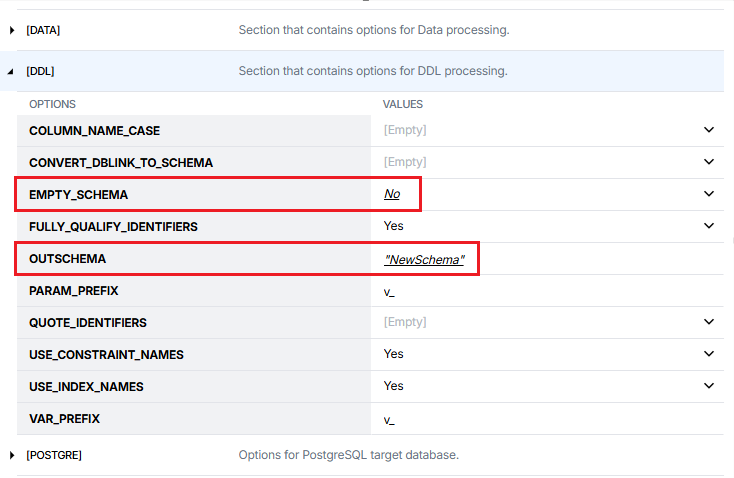Open the CONVERT_DBLINK_TO_SCHEMA dropdown chevron

(x=709, y=162)
